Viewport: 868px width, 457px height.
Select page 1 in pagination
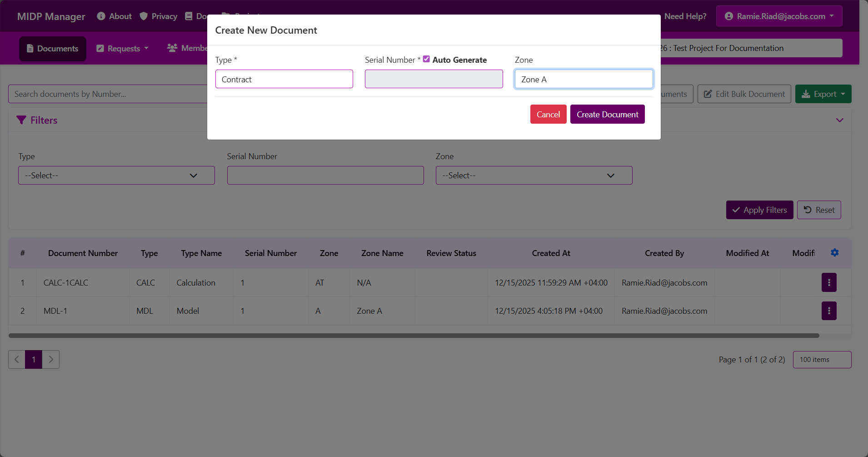[x=34, y=359]
